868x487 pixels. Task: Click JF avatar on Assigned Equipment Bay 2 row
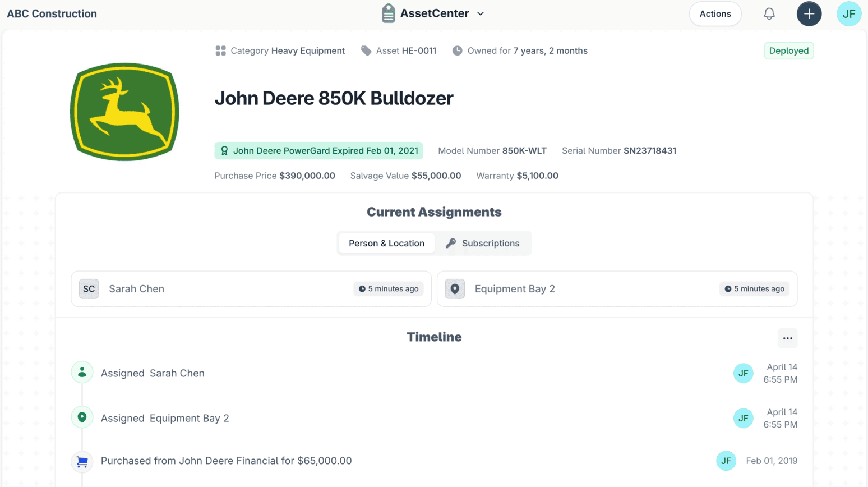coord(743,418)
